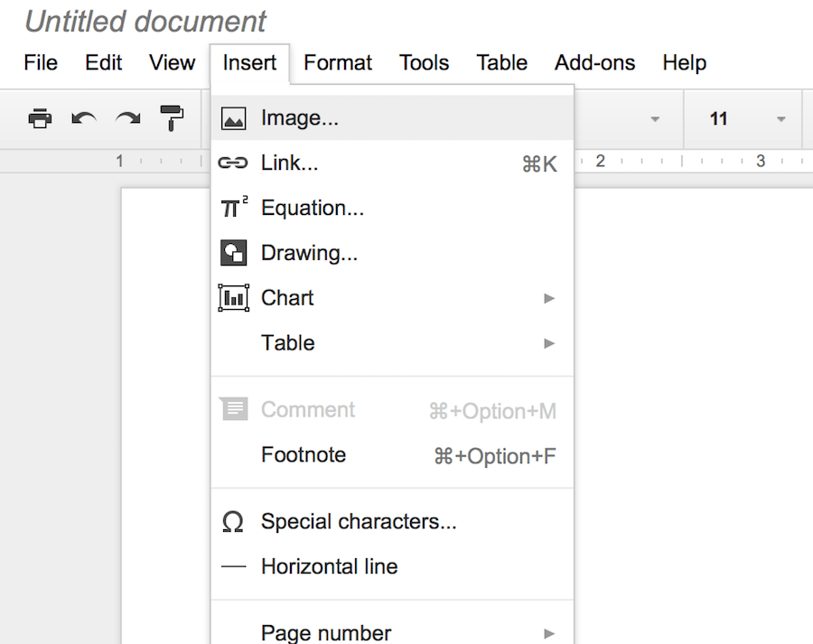Expand the Page number submenu

click(550, 633)
